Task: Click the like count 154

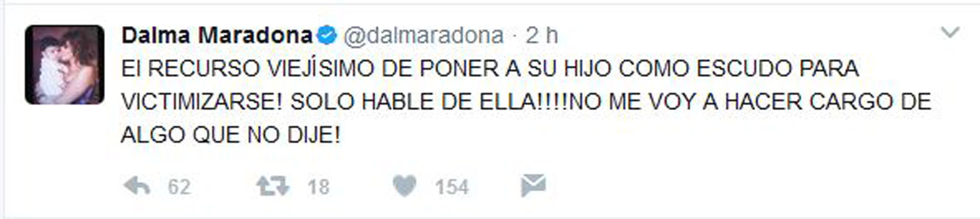Action: 452,187
